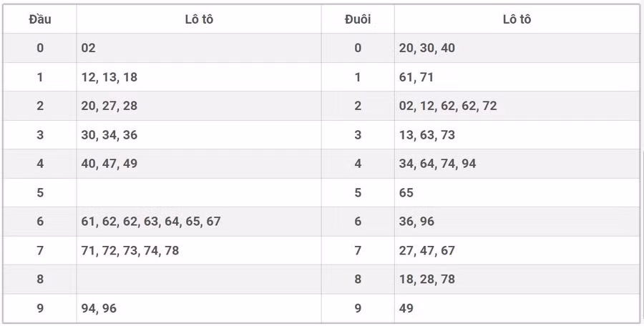Image resolution: width=644 pixels, height=326 pixels.
Task: Click the cell reading 20, 27, 28
Action: pos(109,106)
